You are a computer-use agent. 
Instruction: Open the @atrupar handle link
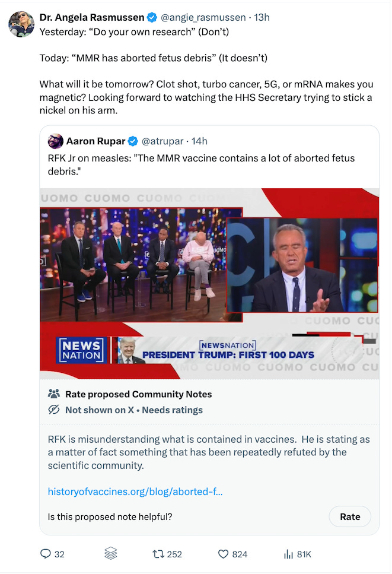(162, 141)
